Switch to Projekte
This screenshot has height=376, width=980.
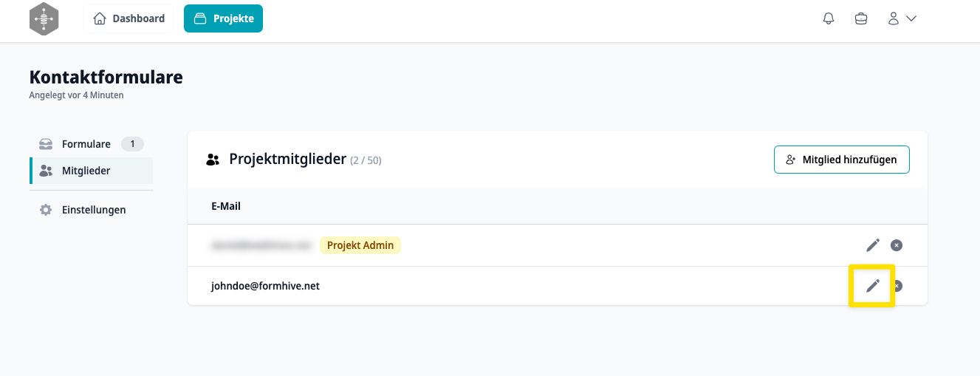coord(223,18)
